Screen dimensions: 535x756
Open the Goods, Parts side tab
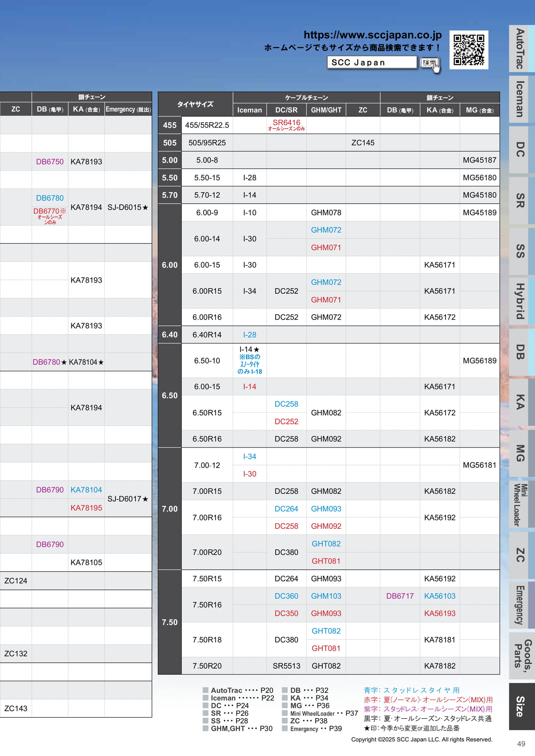click(521, 656)
